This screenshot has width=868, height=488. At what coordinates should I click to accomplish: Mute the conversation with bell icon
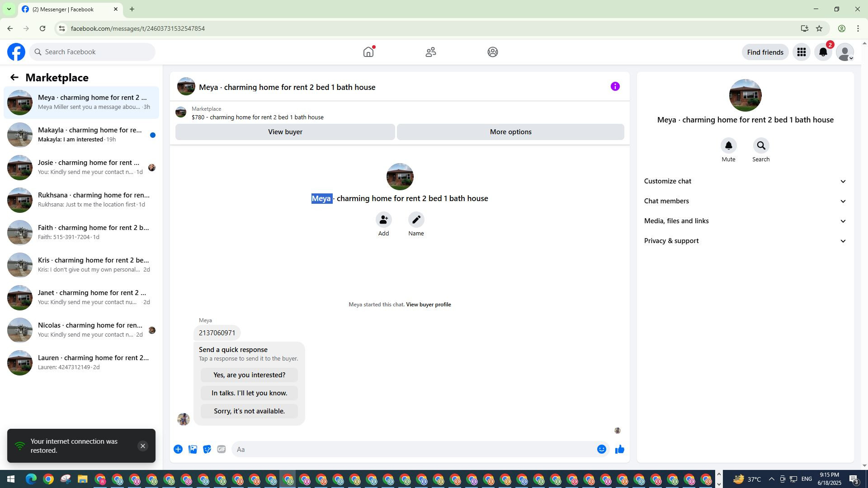click(x=728, y=145)
